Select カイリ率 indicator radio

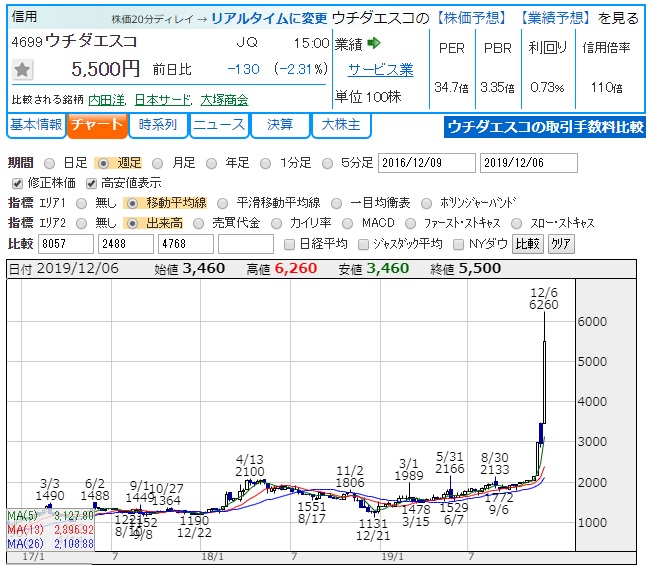point(276,224)
